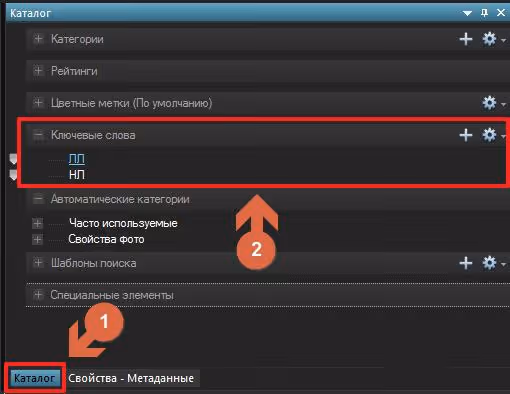Click the Категории header label

point(77,39)
